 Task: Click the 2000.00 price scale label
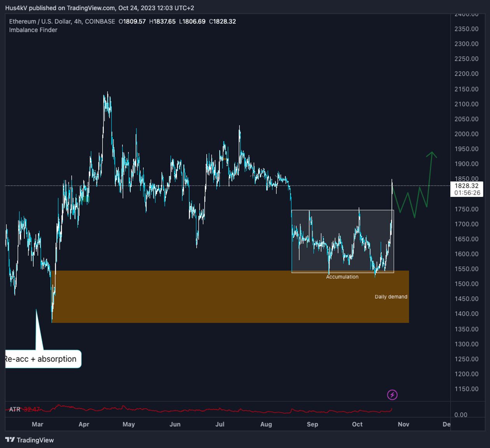click(x=466, y=134)
